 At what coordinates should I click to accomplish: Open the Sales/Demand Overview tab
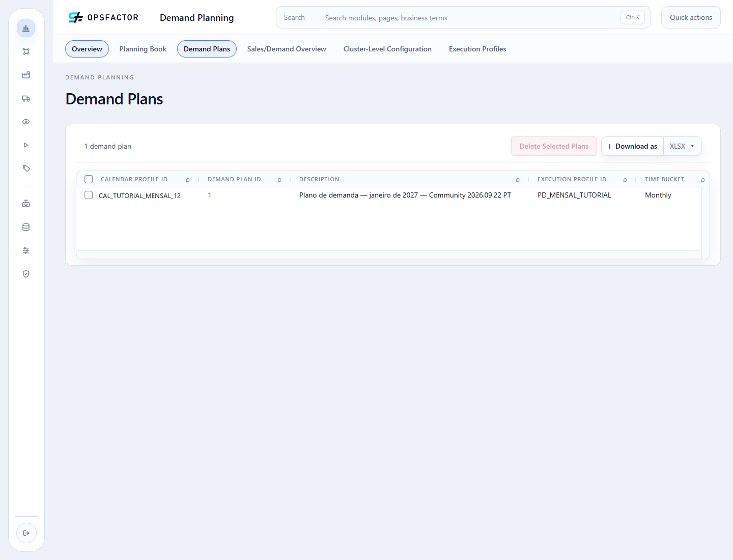tap(287, 49)
